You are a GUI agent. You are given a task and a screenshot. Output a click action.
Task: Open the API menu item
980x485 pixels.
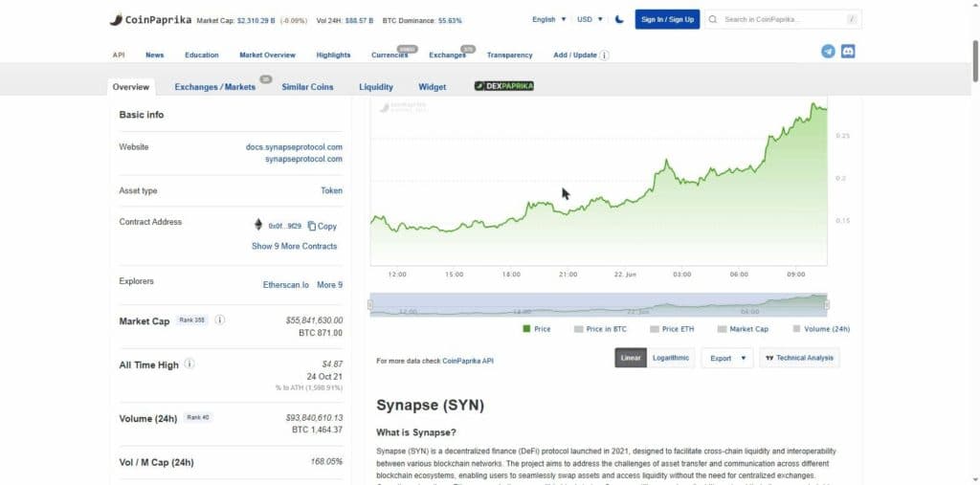119,55
